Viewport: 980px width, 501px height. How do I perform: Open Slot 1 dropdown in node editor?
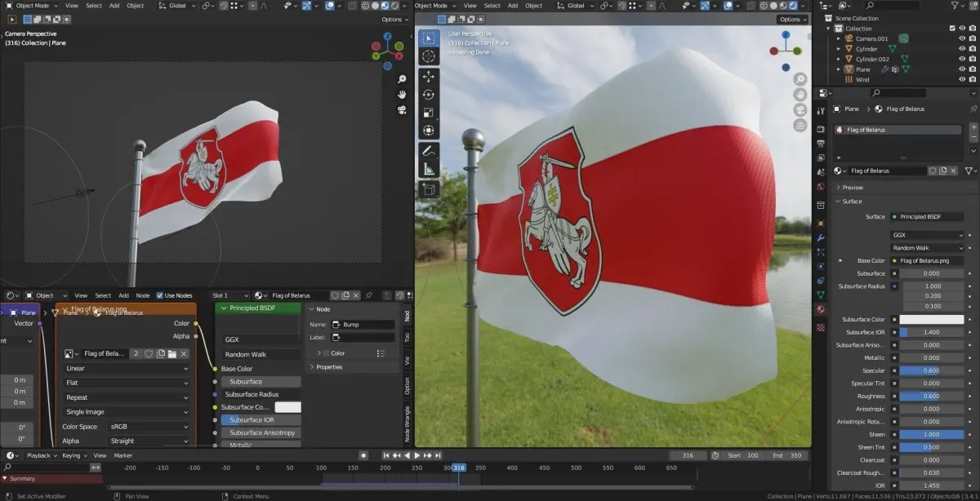[230, 295]
